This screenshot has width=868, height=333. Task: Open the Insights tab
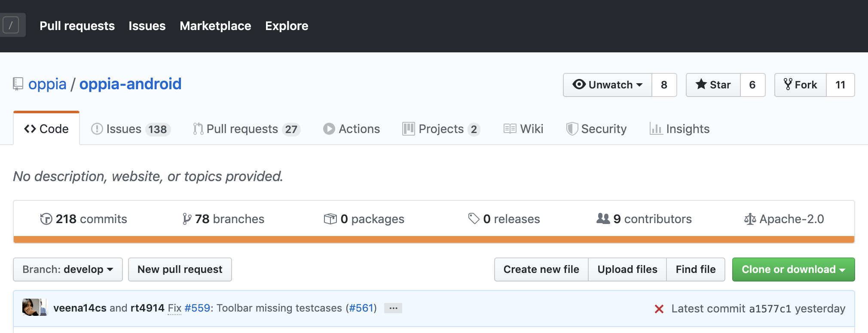click(x=679, y=129)
